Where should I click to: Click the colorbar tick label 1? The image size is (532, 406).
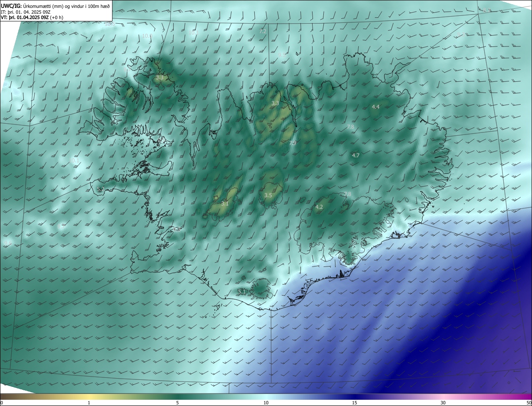(89, 403)
